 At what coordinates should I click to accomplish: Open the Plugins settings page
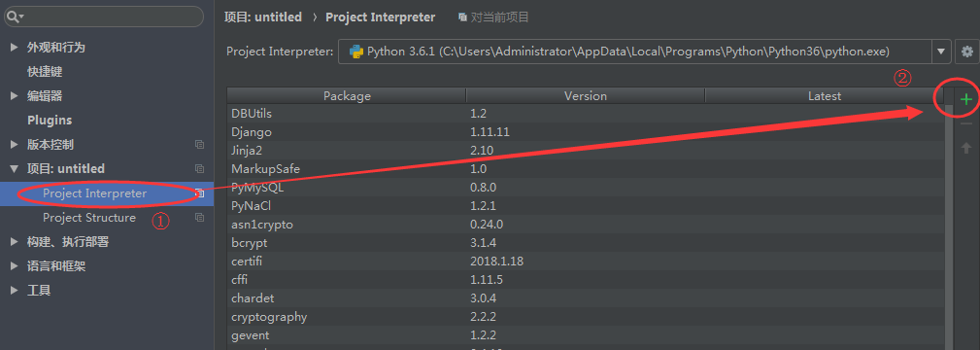coord(50,121)
